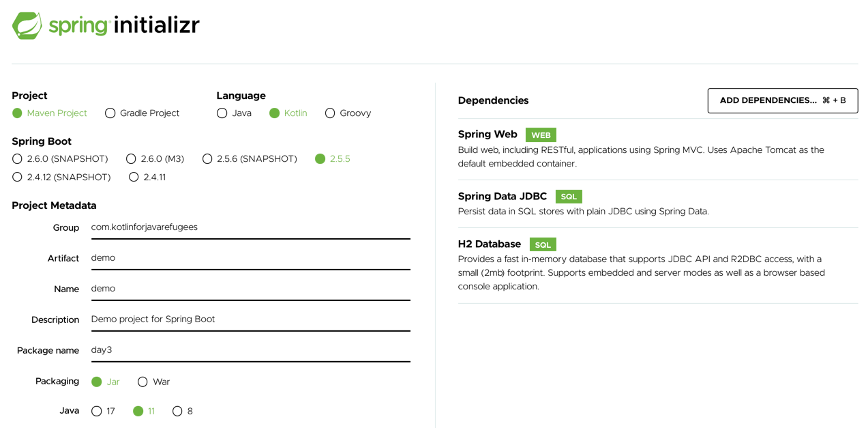
Task: Click the Group input field
Action: pyautogui.click(x=251, y=228)
